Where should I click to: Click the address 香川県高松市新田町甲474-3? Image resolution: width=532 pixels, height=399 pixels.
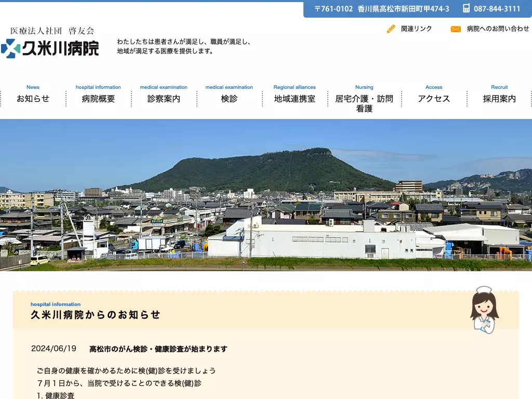[x=403, y=9]
